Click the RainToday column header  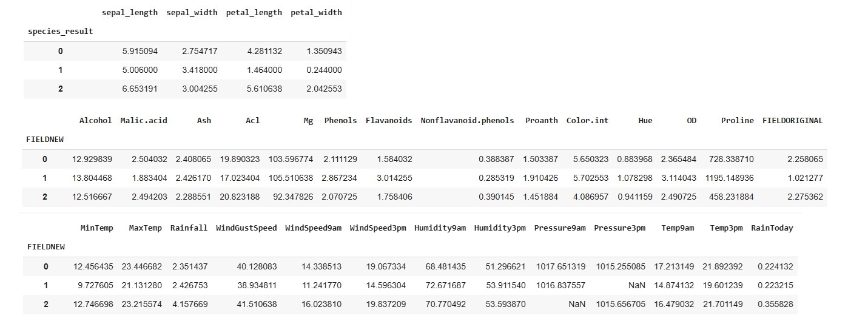772,228
